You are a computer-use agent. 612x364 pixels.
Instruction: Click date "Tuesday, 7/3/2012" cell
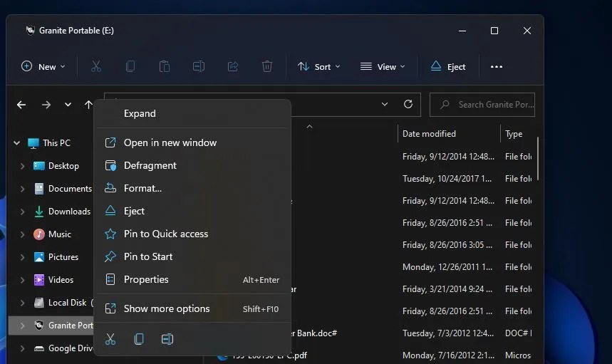(x=448, y=333)
